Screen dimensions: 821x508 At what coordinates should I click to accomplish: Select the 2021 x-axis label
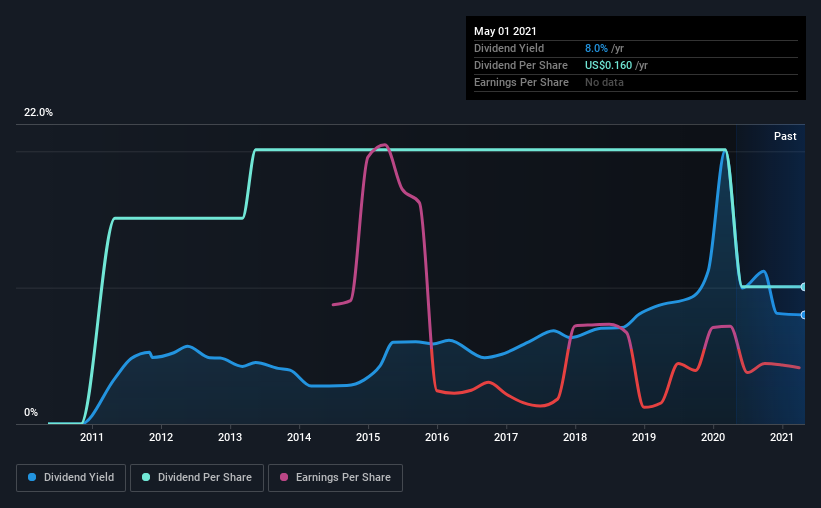pos(782,437)
